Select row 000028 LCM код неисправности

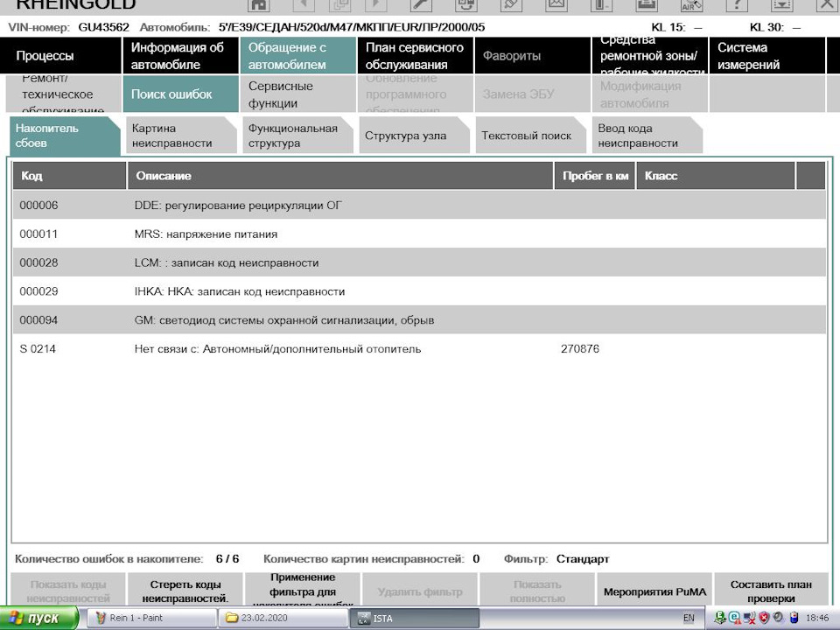[419, 262]
